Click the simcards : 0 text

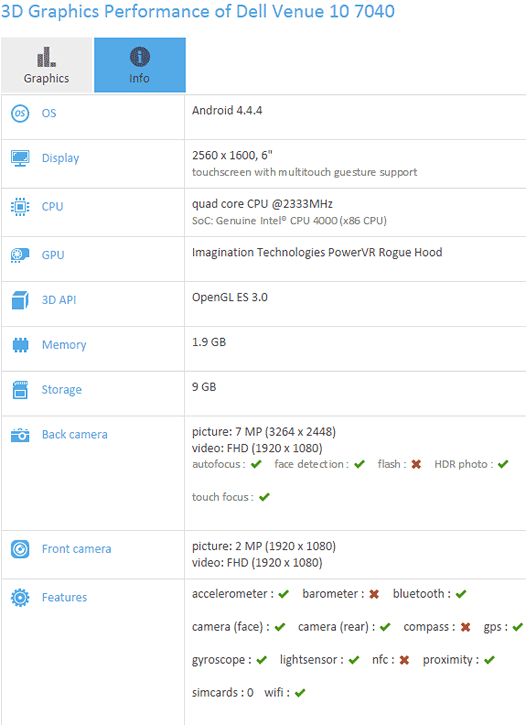pyautogui.click(x=222, y=693)
